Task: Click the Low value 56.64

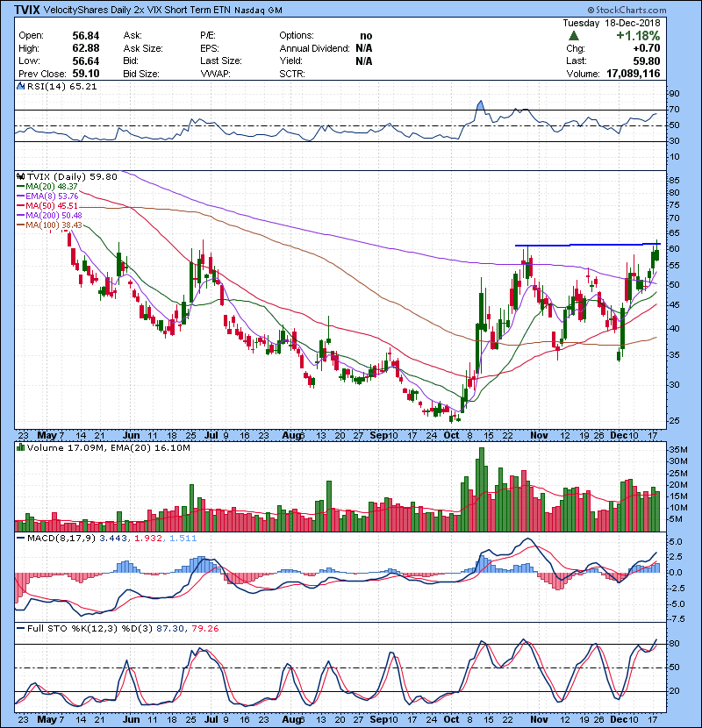Action: (x=86, y=61)
